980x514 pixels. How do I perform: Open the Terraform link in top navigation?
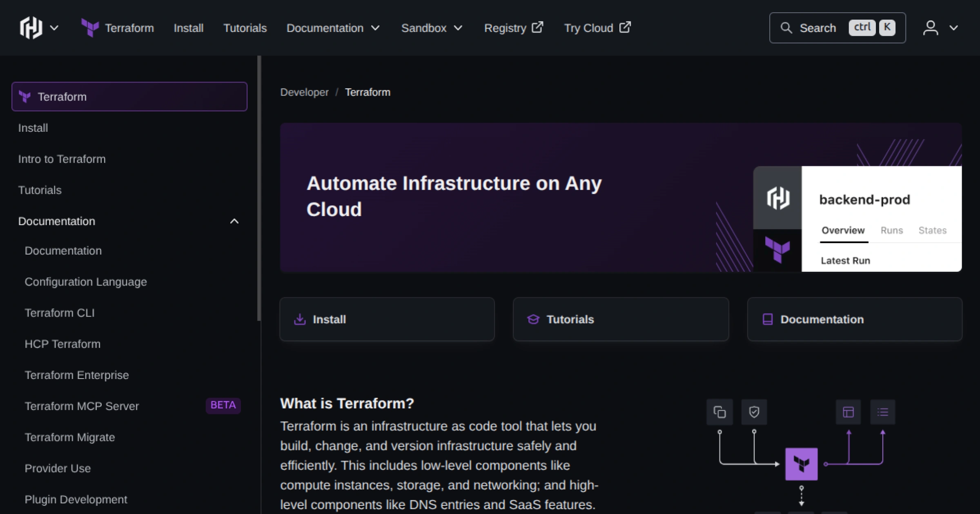click(129, 28)
